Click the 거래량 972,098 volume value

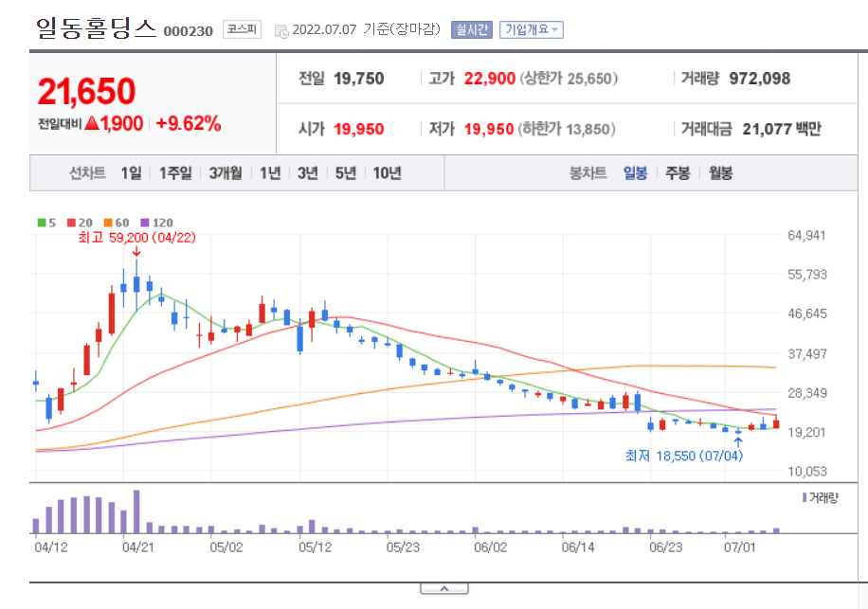tap(760, 79)
